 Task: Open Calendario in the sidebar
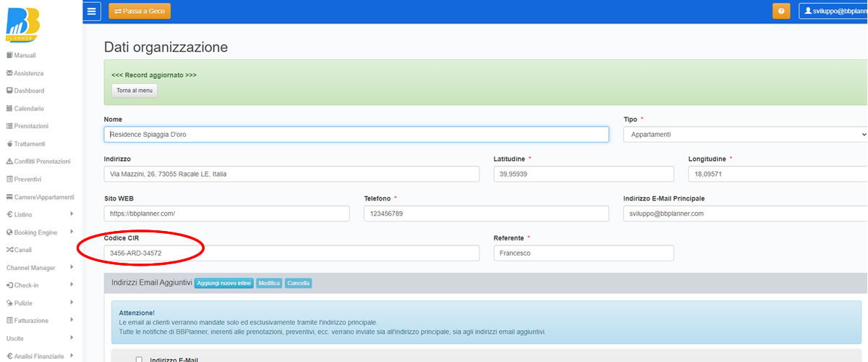point(29,109)
